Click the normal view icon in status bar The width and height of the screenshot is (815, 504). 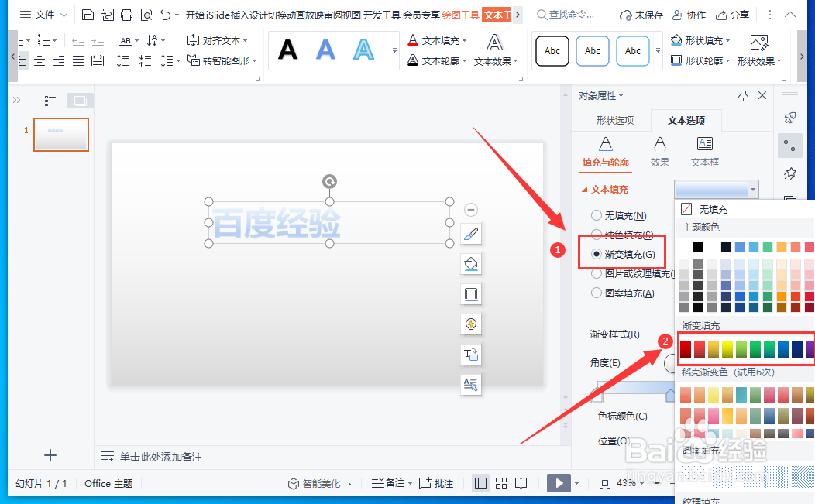[481, 483]
